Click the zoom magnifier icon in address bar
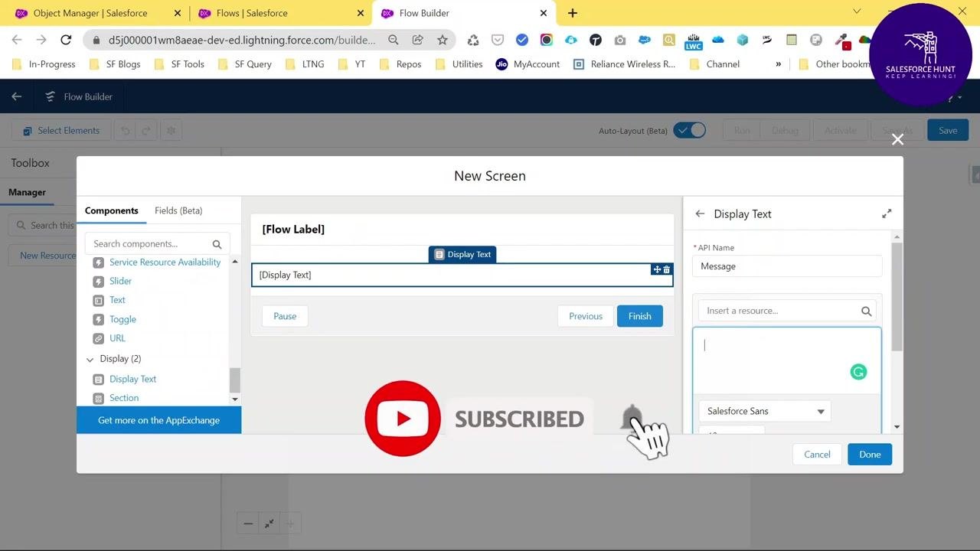The image size is (980, 551). click(x=394, y=40)
